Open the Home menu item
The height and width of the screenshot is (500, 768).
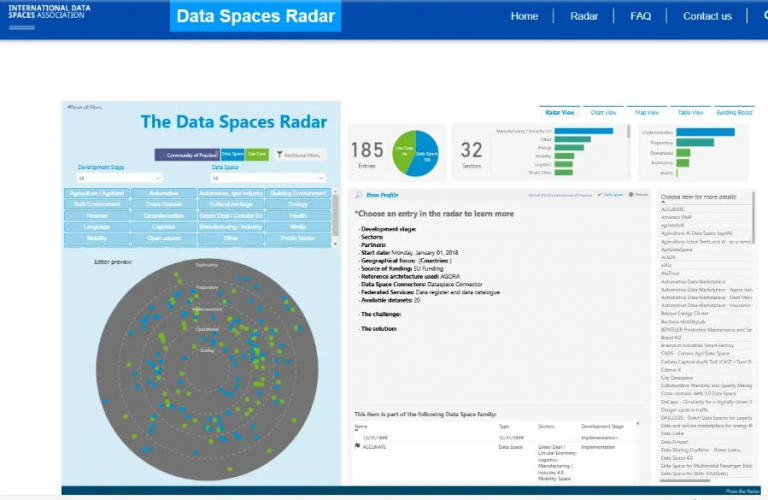click(524, 16)
